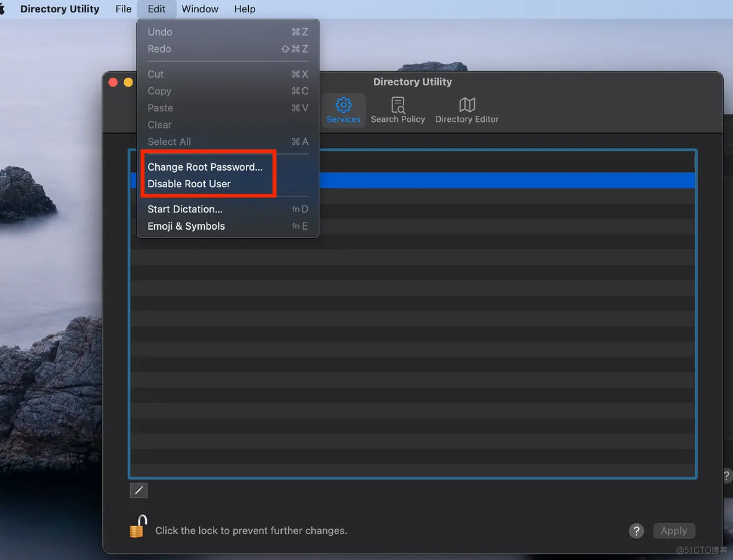Close the Directory Utility window with red button
Screen dimensions: 733x560
click(x=113, y=83)
